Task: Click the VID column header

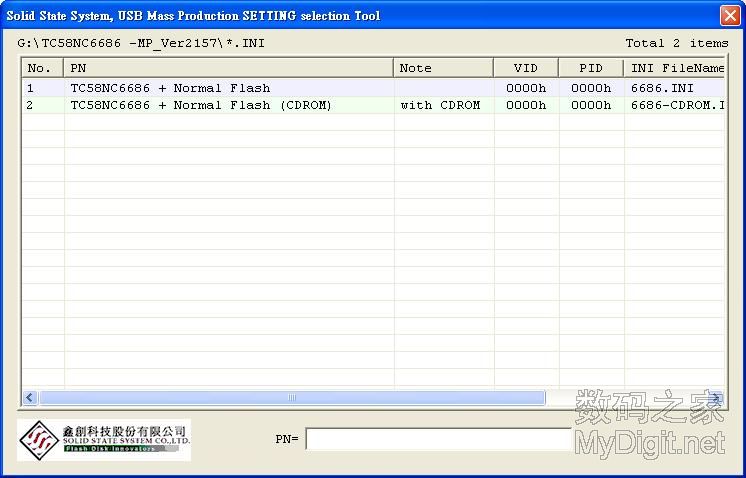Action: pos(526,68)
